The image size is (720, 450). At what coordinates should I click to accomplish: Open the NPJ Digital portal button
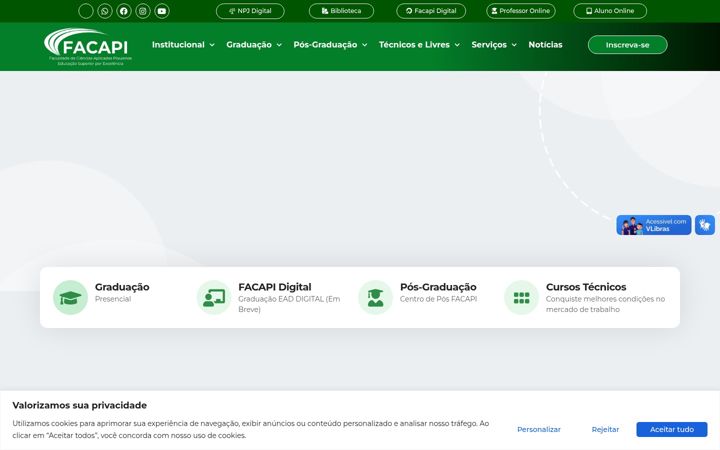tap(250, 11)
